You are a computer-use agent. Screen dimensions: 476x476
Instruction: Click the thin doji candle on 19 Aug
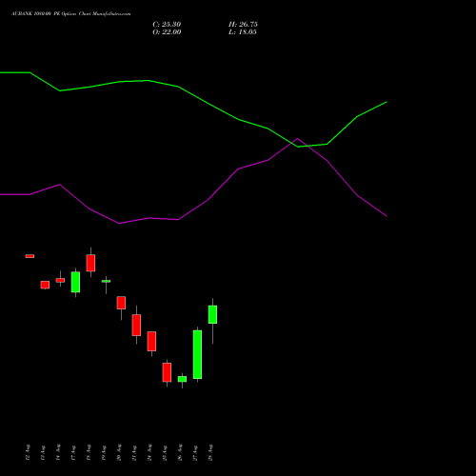click(x=106, y=281)
